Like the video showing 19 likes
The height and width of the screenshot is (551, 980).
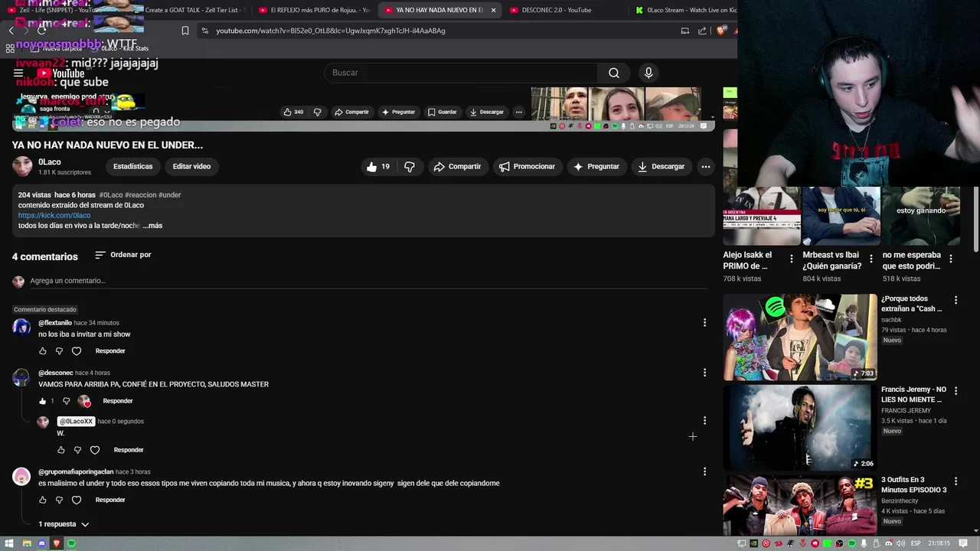coord(378,166)
